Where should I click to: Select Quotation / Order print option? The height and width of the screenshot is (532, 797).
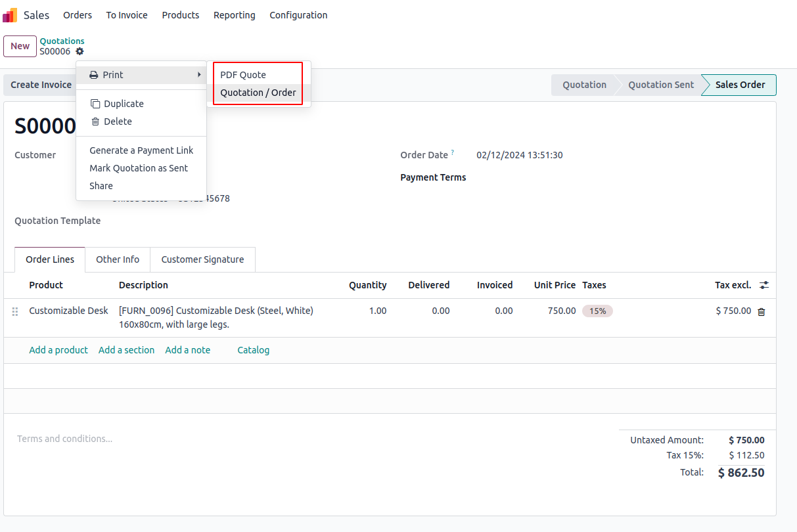[x=258, y=93]
